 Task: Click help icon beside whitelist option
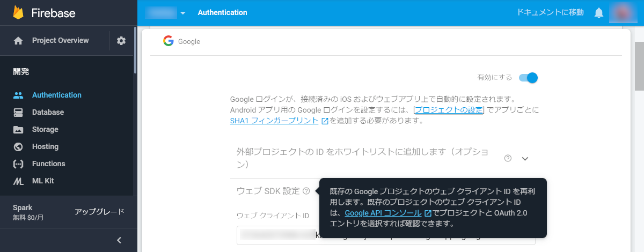508,158
